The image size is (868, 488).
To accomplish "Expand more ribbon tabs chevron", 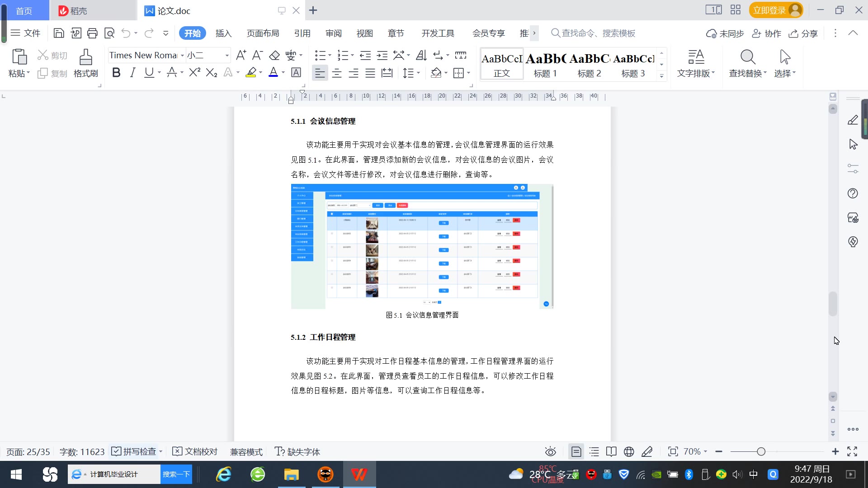I will [x=534, y=33].
